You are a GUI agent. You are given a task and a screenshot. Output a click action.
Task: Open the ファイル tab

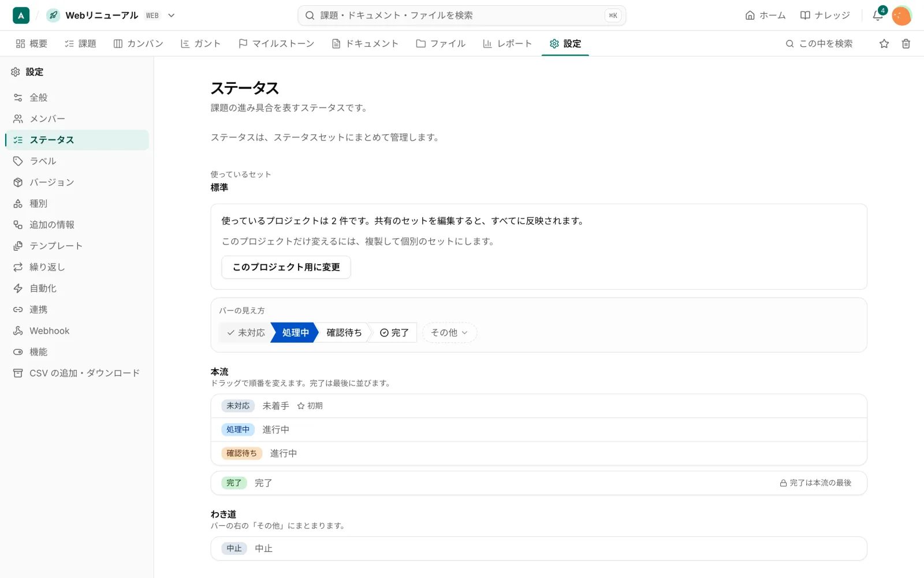441,43
